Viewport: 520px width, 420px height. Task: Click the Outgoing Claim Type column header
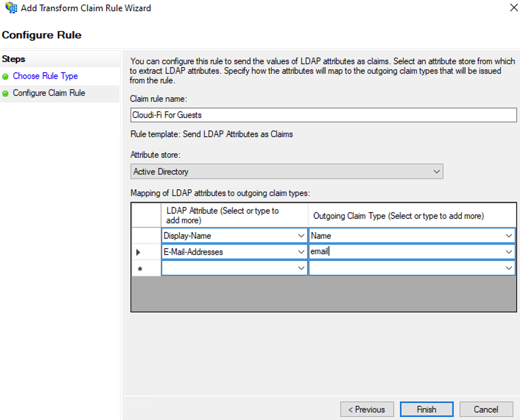coord(412,216)
